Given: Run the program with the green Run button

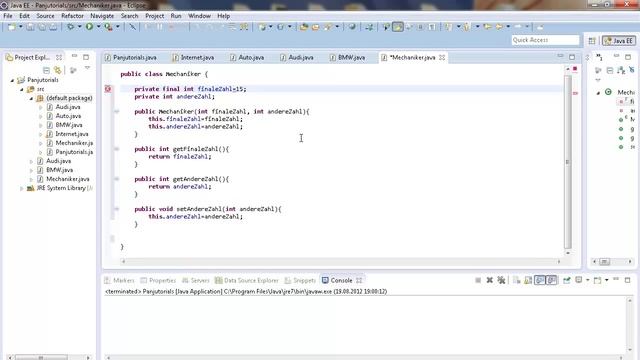Looking at the screenshot, I should (x=89, y=27).
